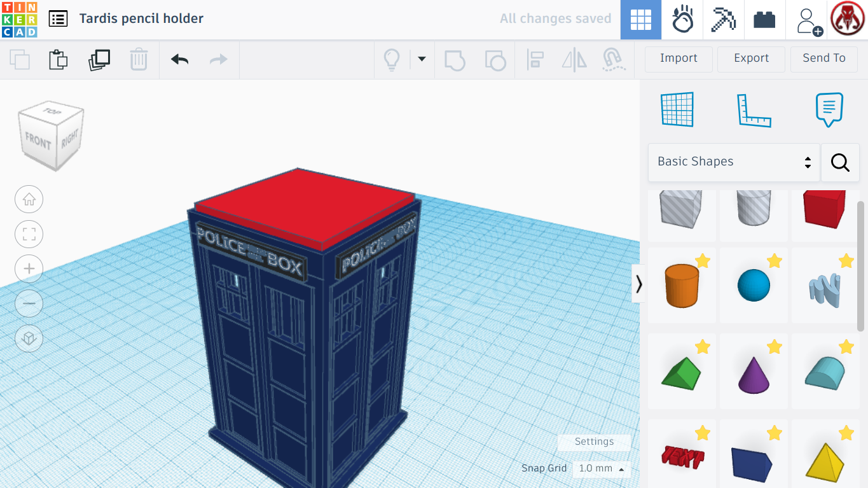Screen dimensions: 868x488
Task: Collapse the shapes panel with the chevron
Action: (638, 284)
